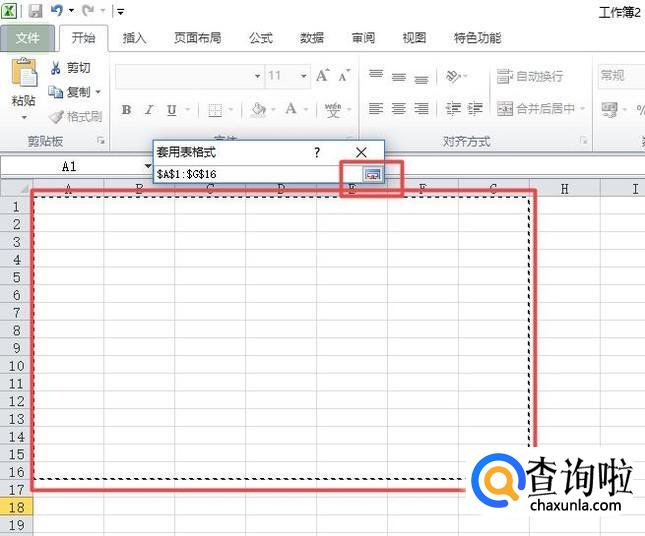
Task: Click the Redo arrow icon
Action: point(88,10)
